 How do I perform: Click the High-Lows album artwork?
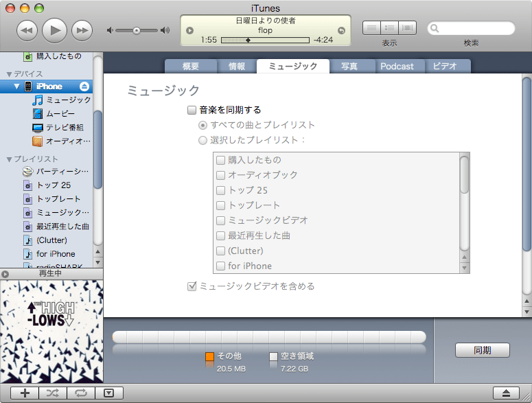(51, 331)
